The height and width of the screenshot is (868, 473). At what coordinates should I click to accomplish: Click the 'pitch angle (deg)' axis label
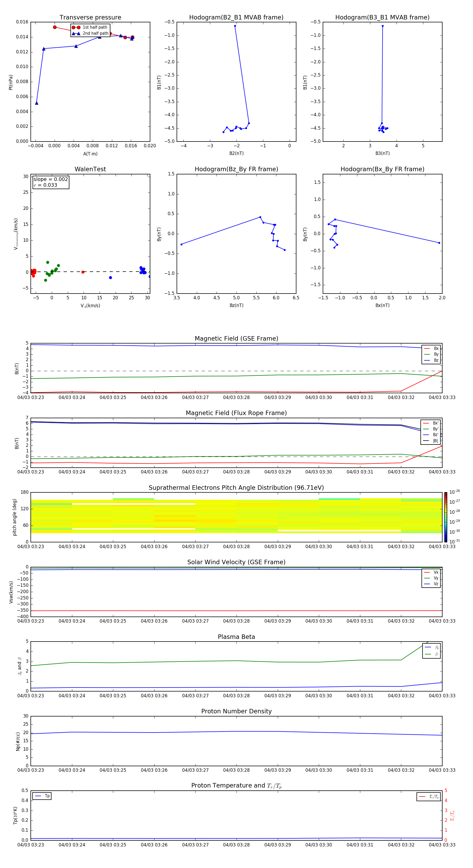(14, 517)
